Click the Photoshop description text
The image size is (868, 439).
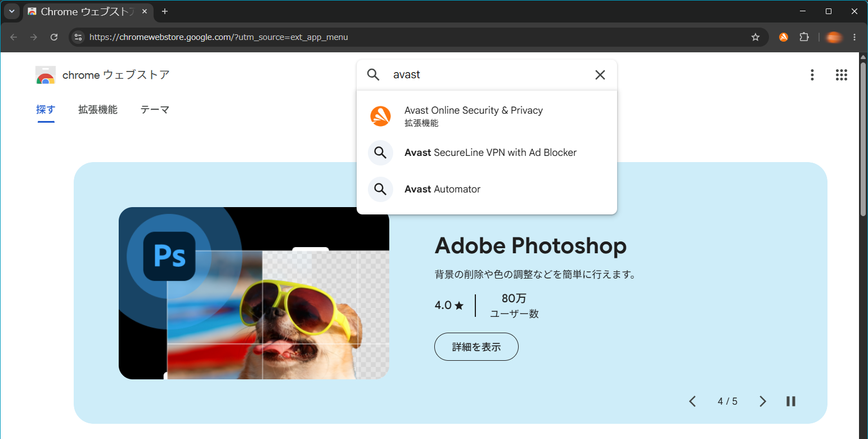[536, 275]
